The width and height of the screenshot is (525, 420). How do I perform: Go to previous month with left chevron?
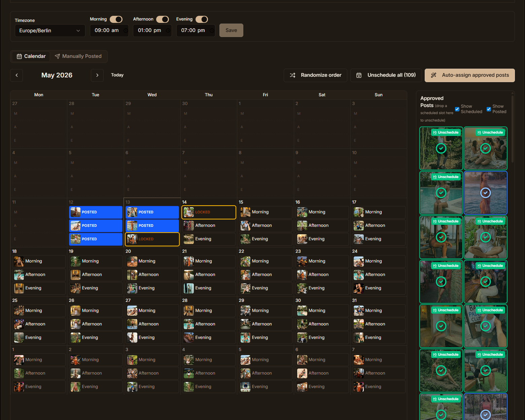click(x=16, y=75)
